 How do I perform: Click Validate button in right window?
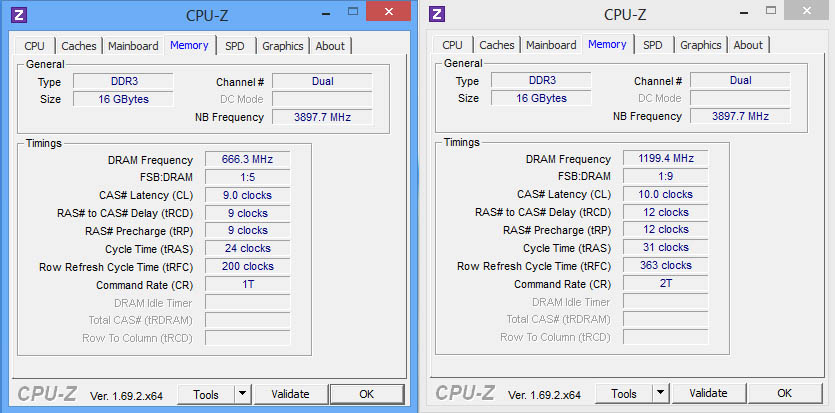(x=708, y=393)
